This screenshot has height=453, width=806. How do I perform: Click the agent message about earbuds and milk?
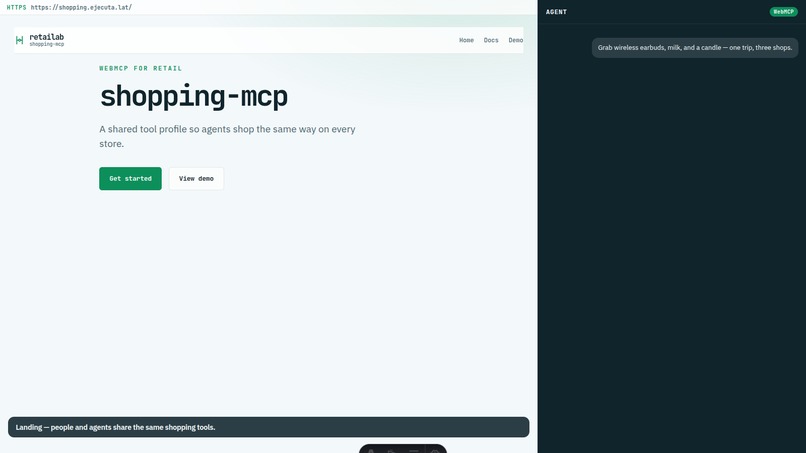[695, 48]
